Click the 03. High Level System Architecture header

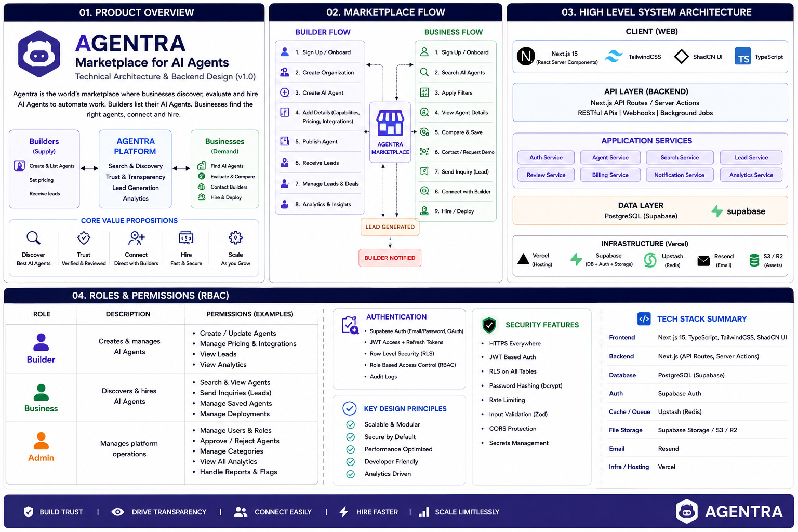[x=650, y=12]
